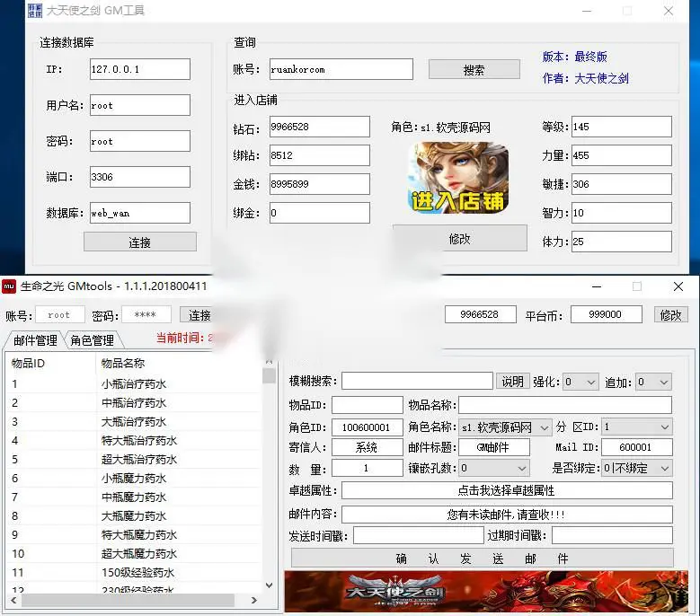The image size is (700, 616).
Task: Click the 用户名 field in 连接数据库
Action: coord(140,105)
